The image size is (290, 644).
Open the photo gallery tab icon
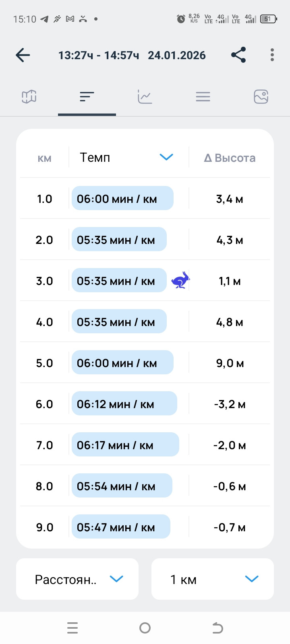tap(261, 97)
